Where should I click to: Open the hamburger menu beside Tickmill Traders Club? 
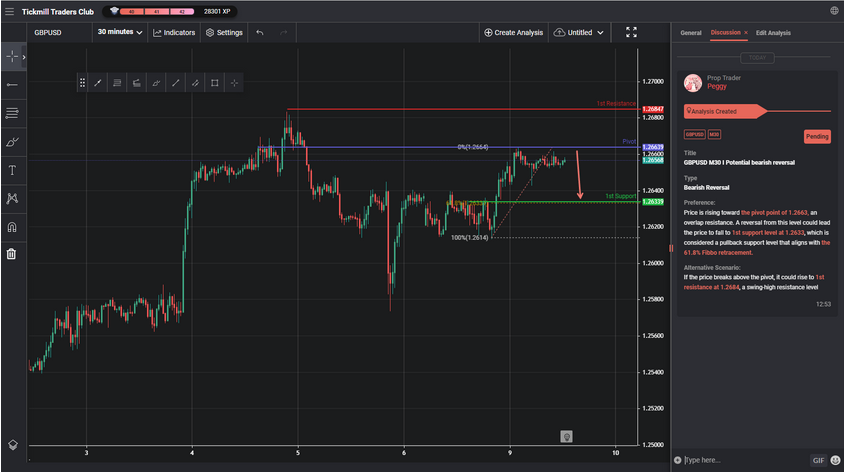tap(10, 11)
